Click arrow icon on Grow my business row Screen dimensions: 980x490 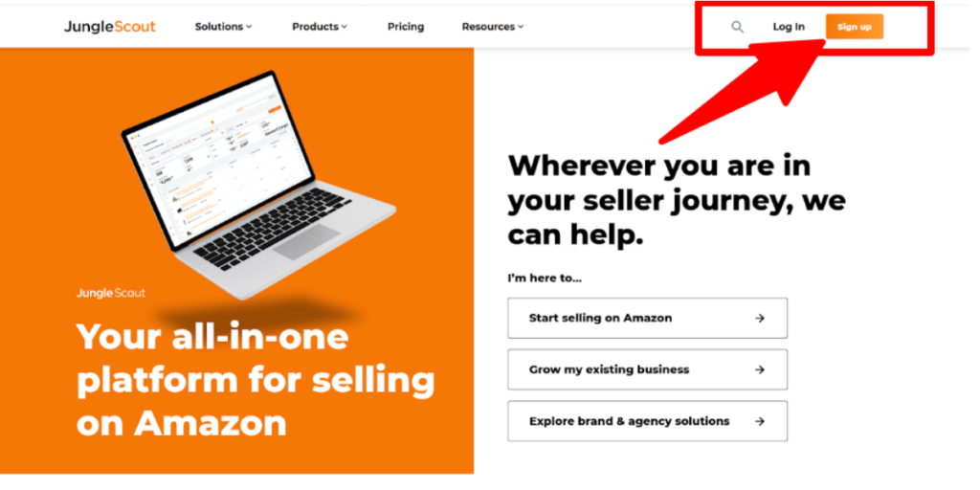point(759,370)
